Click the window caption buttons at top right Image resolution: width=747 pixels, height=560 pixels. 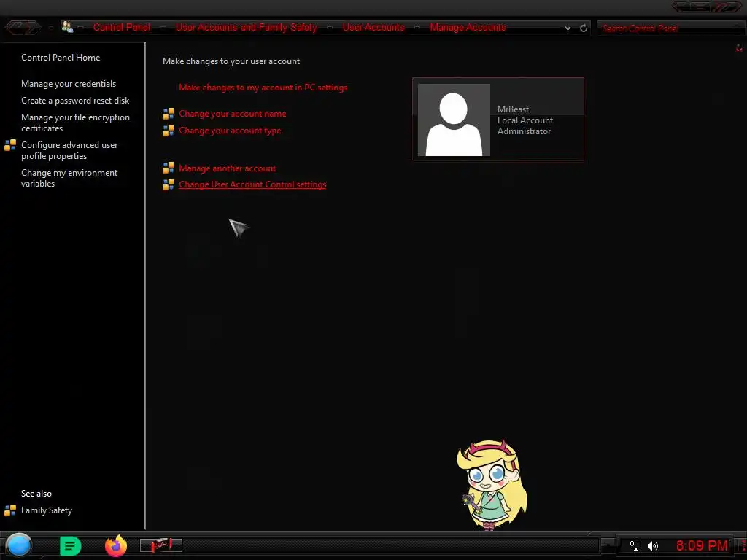tap(706, 7)
